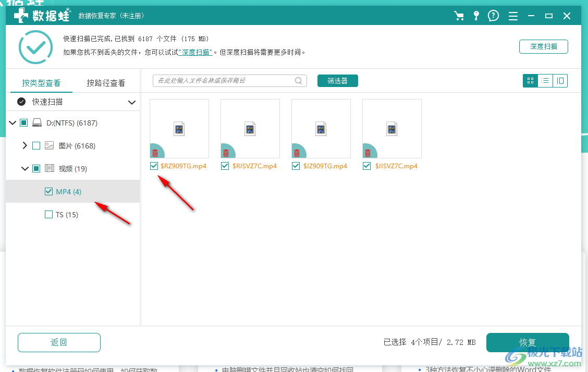
Task: Click the D: drive icon
Action: pos(36,123)
